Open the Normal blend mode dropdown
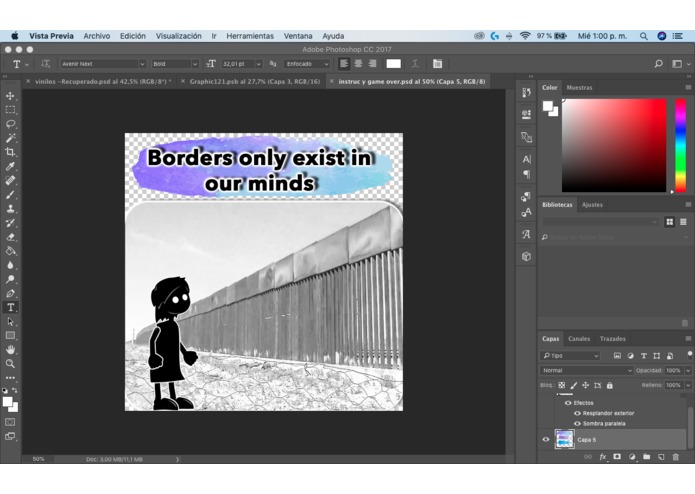Viewport: 695px width, 494px height. [x=586, y=370]
